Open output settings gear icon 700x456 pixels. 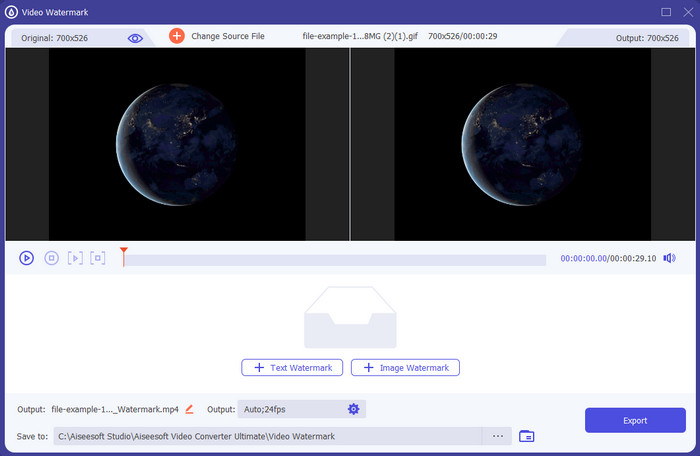coord(353,409)
